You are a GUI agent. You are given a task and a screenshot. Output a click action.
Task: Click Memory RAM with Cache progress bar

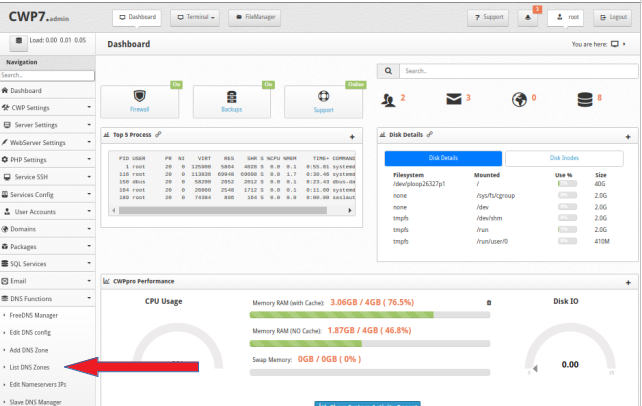370,315
